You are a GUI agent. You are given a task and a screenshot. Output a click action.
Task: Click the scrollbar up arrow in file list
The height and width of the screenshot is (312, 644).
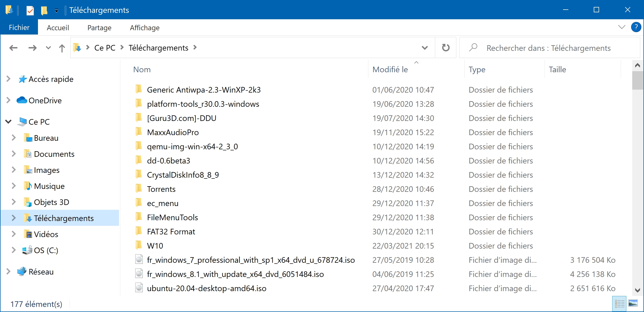click(x=638, y=66)
